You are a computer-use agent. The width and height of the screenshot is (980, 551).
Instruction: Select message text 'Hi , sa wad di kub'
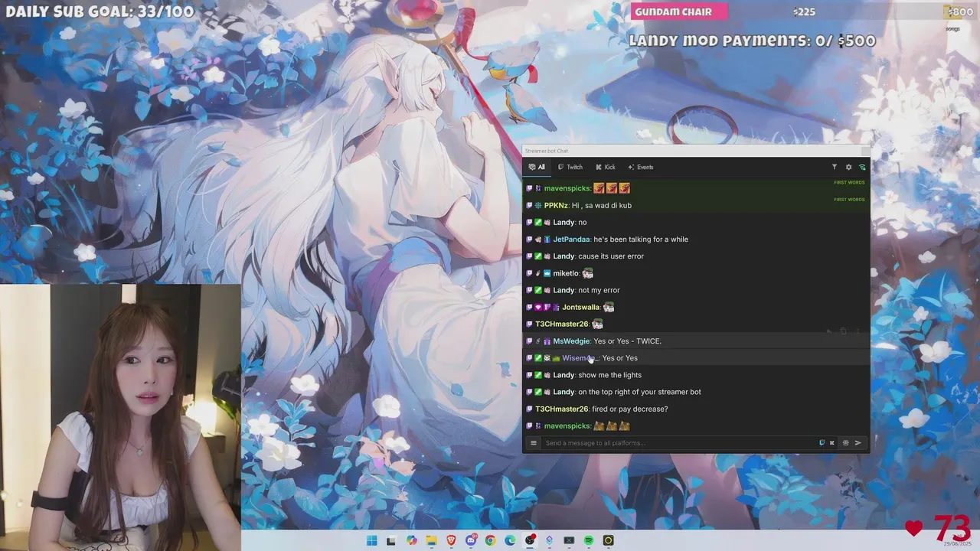[601, 205]
